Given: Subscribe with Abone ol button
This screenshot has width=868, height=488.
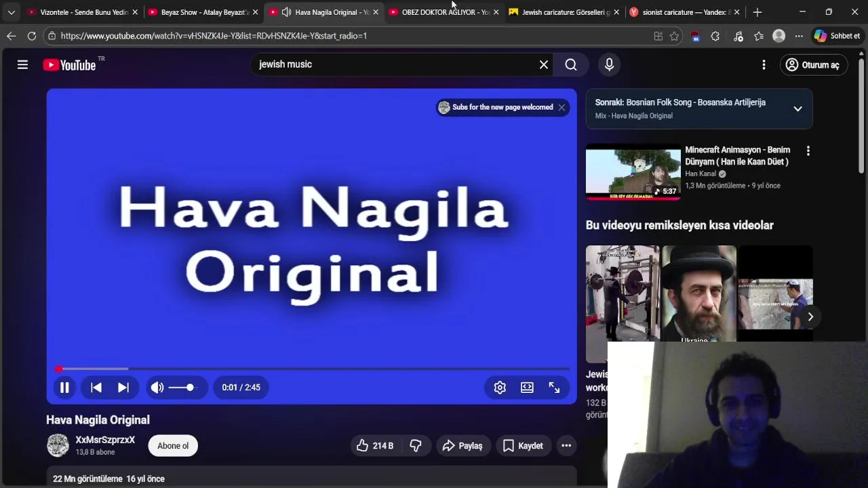Looking at the screenshot, I should pyautogui.click(x=173, y=445).
